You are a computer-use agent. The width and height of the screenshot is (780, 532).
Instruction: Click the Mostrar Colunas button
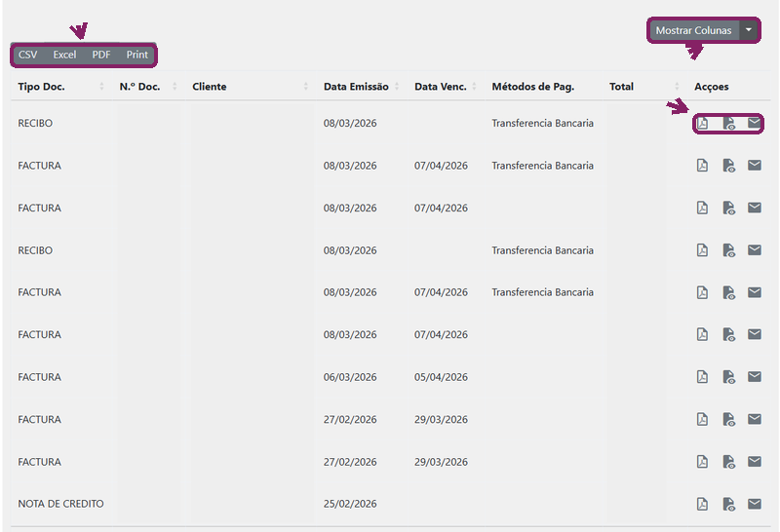coord(693,30)
